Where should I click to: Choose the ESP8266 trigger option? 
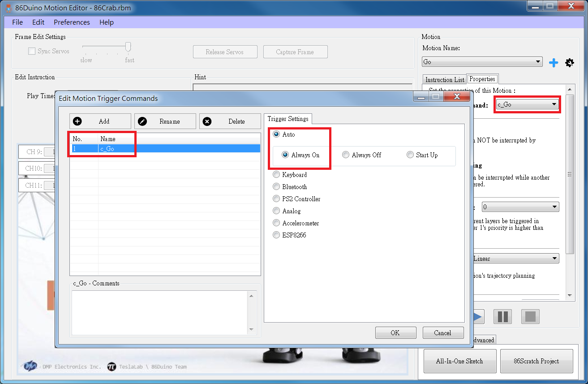pyautogui.click(x=276, y=235)
